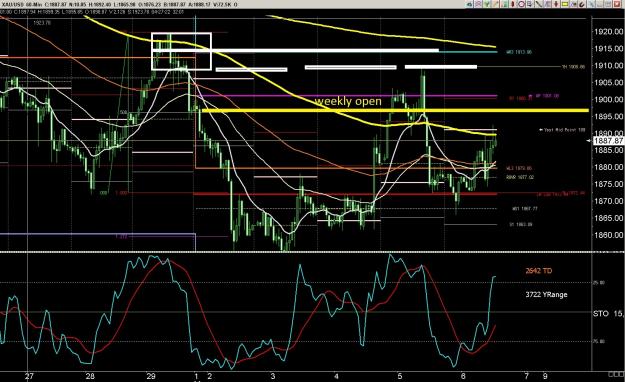This screenshot has width=625, height=382.
Task: Click the red diamond toolbar icon
Action: pos(512,4)
